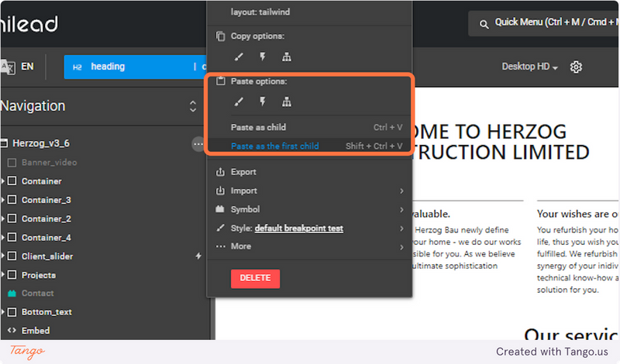
Task: Click the lightning icon on Client_slider row
Action: pyautogui.click(x=198, y=256)
